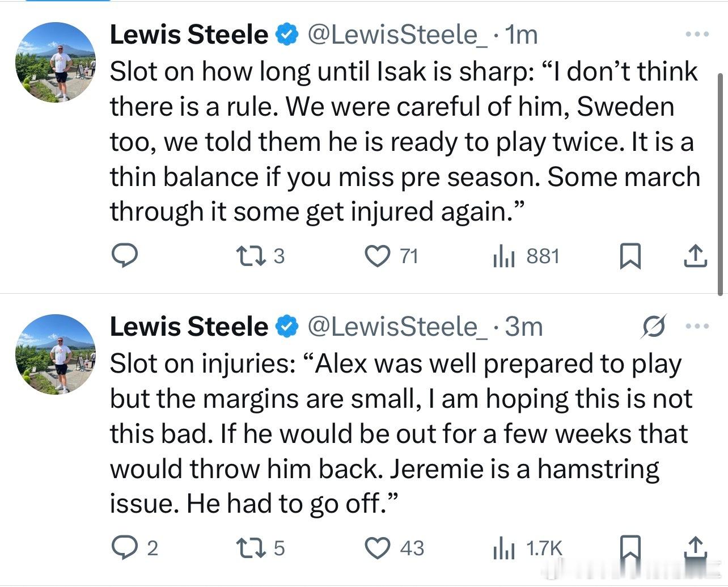Open Lewis Steele avatar on first tweet
728x587 pixels.
(56, 62)
